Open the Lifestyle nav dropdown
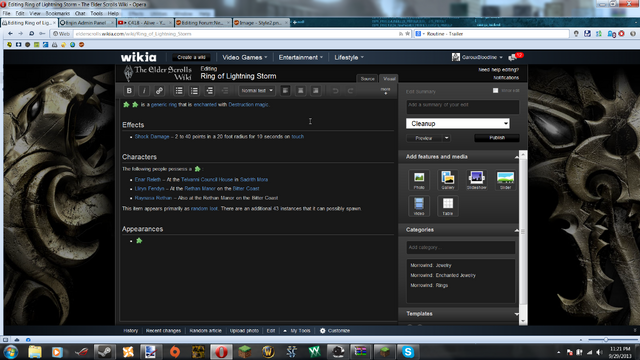This screenshot has height=360, width=640. [x=349, y=57]
